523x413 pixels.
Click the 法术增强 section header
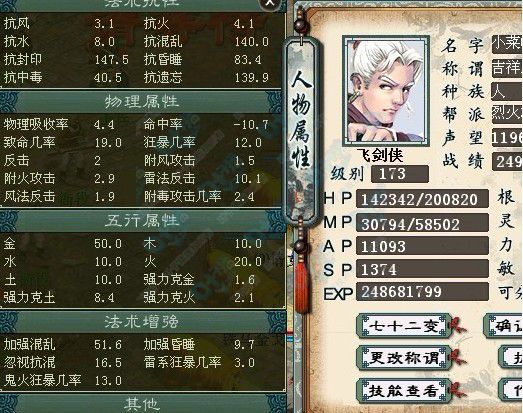click(x=143, y=322)
